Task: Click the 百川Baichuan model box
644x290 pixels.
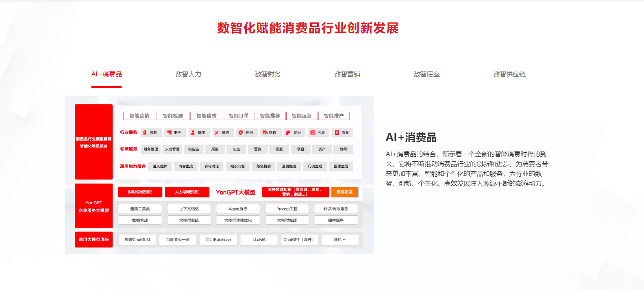Action: click(x=218, y=240)
